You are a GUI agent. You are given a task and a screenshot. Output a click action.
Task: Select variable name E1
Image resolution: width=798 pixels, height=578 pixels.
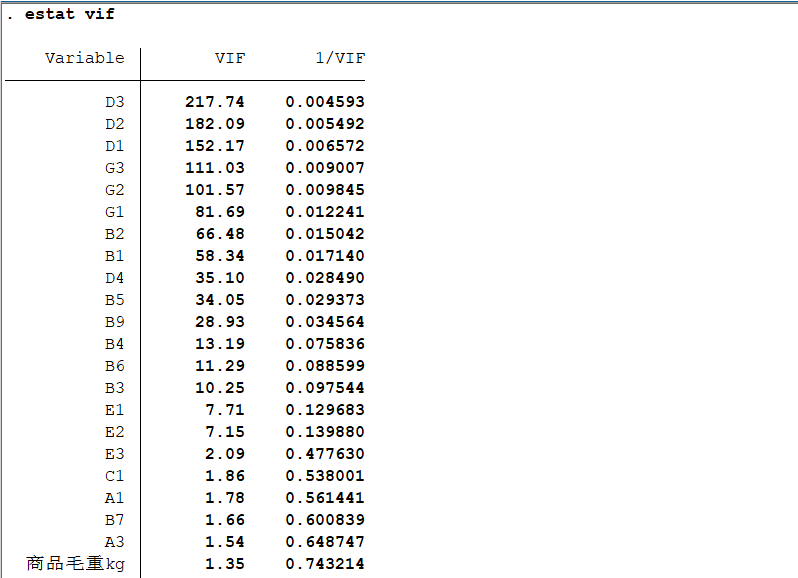pos(115,410)
